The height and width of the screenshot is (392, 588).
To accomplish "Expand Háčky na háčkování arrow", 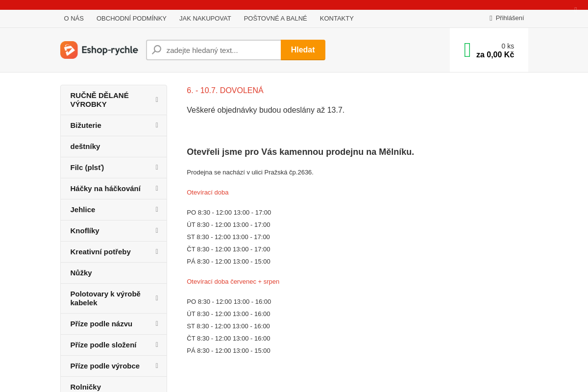I will tap(157, 188).
